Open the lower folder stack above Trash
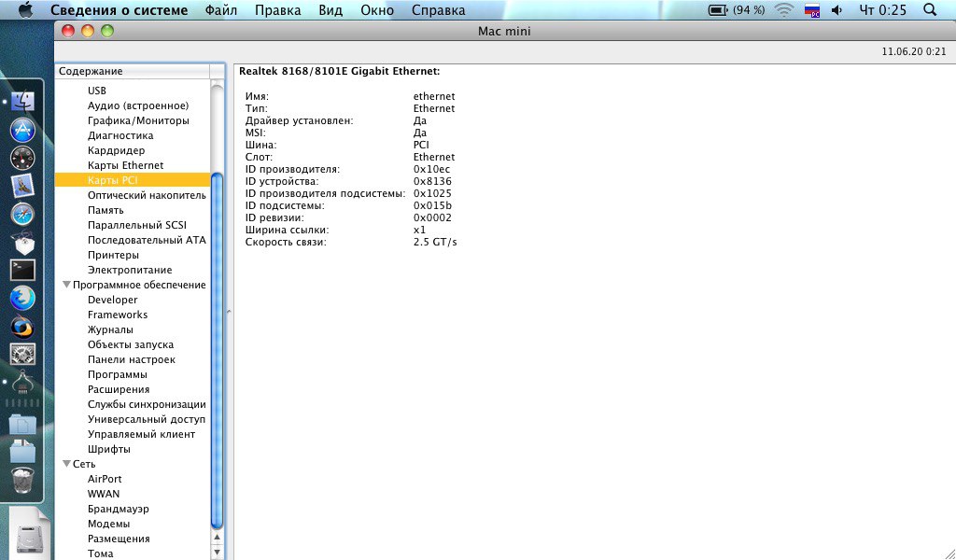The image size is (956, 560). [23, 451]
